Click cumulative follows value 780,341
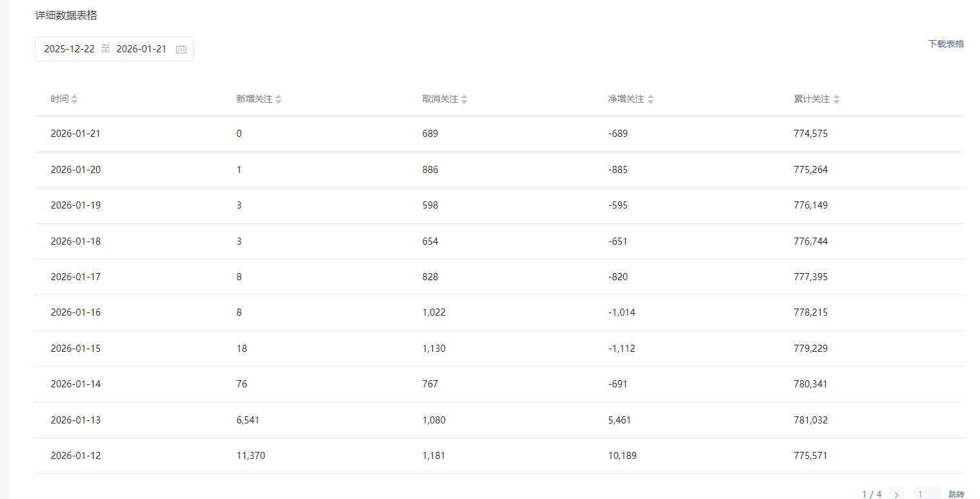 tap(811, 384)
